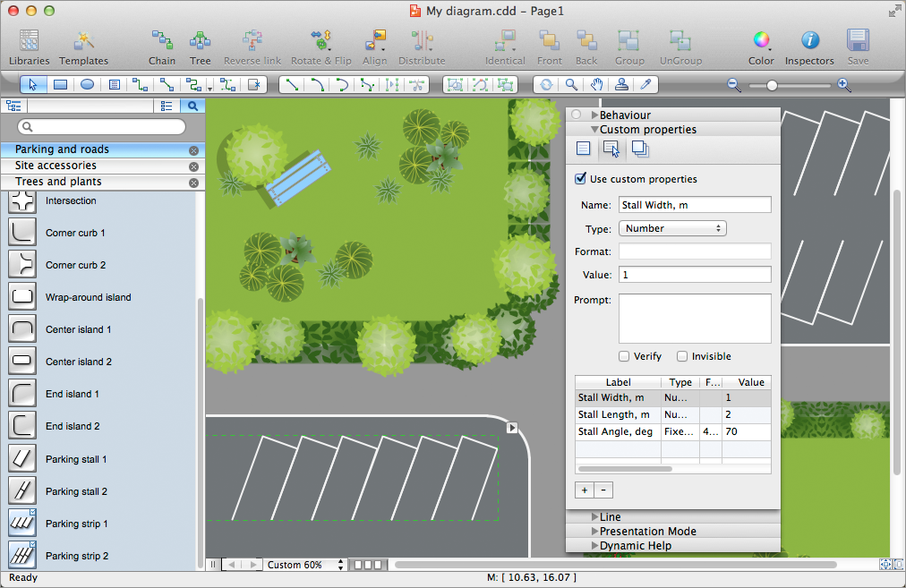This screenshot has width=906, height=588.
Task: Click the plus button to add property
Action: coord(584,490)
